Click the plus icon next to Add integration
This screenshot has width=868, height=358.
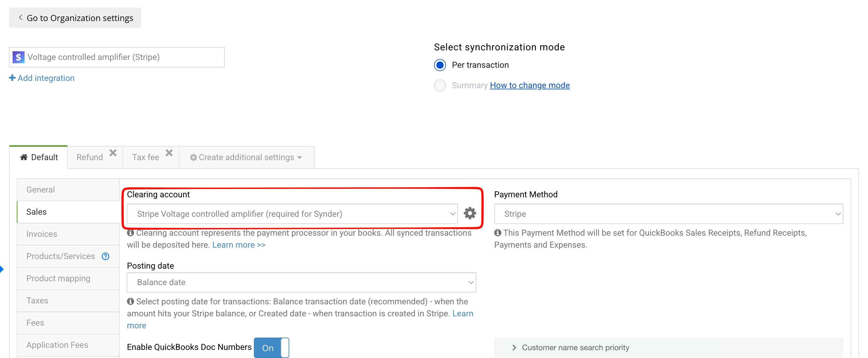(13, 78)
